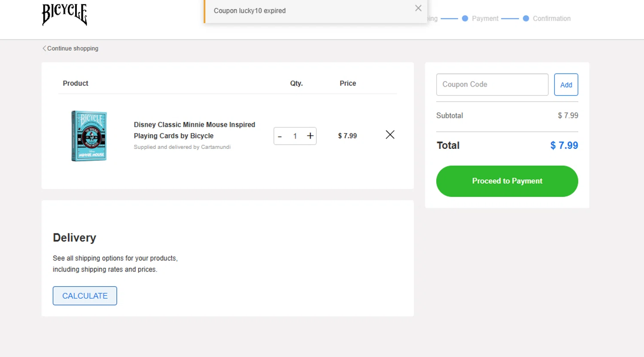Decrease quantity with the minus button
This screenshot has width=644, height=357.
click(x=280, y=136)
